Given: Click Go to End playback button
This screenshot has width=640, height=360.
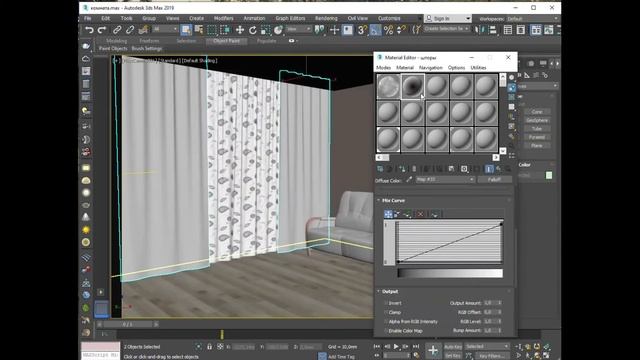Looking at the screenshot, I should (416, 347).
